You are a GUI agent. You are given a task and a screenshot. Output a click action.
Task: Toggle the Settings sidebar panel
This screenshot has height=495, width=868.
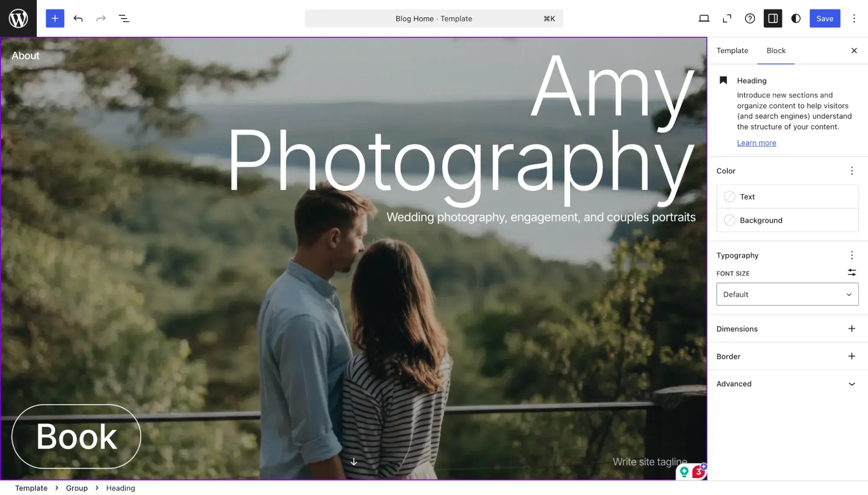(x=773, y=18)
